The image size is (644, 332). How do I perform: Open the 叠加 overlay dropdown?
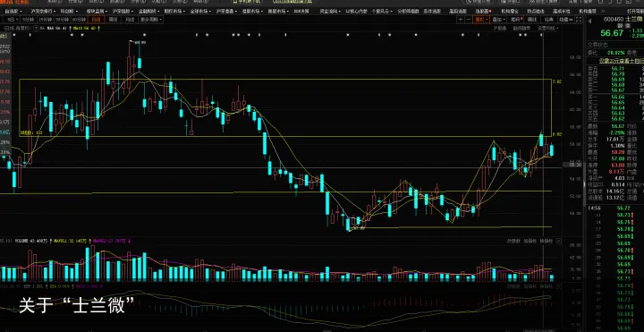[x=498, y=20]
